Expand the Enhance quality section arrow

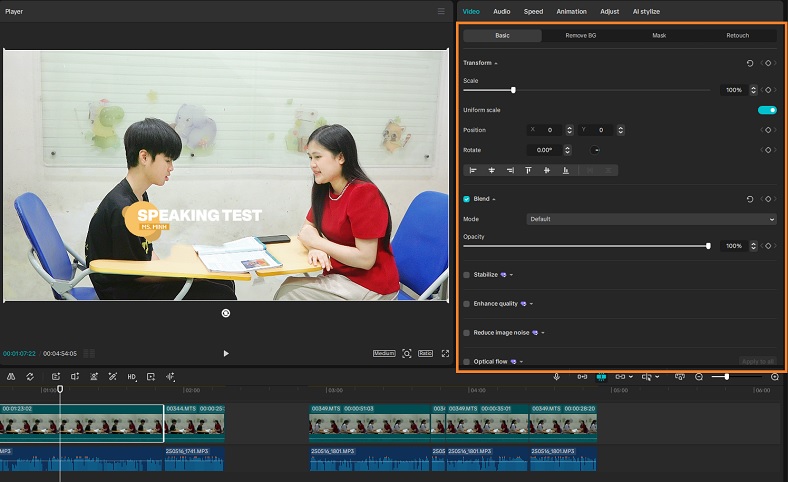point(531,304)
